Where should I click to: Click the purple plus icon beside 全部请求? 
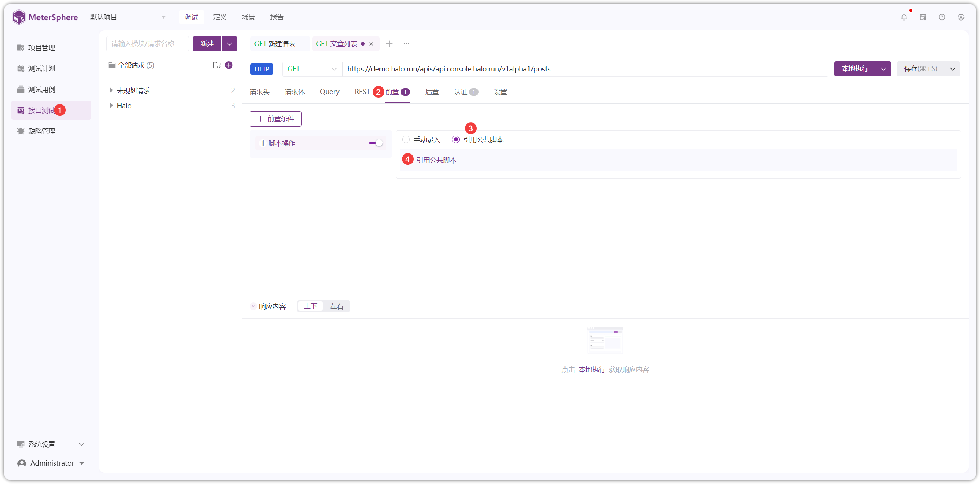click(229, 65)
